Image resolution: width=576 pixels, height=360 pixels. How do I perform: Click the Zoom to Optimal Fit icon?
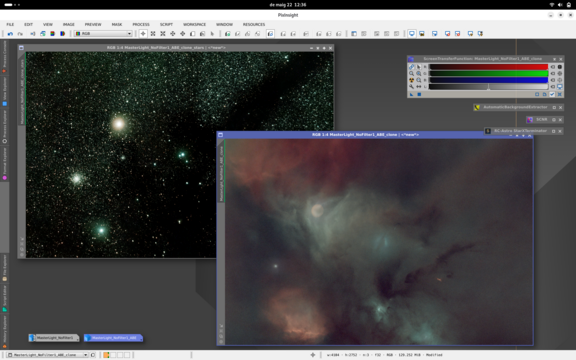pyautogui.click(x=163, y=34)
